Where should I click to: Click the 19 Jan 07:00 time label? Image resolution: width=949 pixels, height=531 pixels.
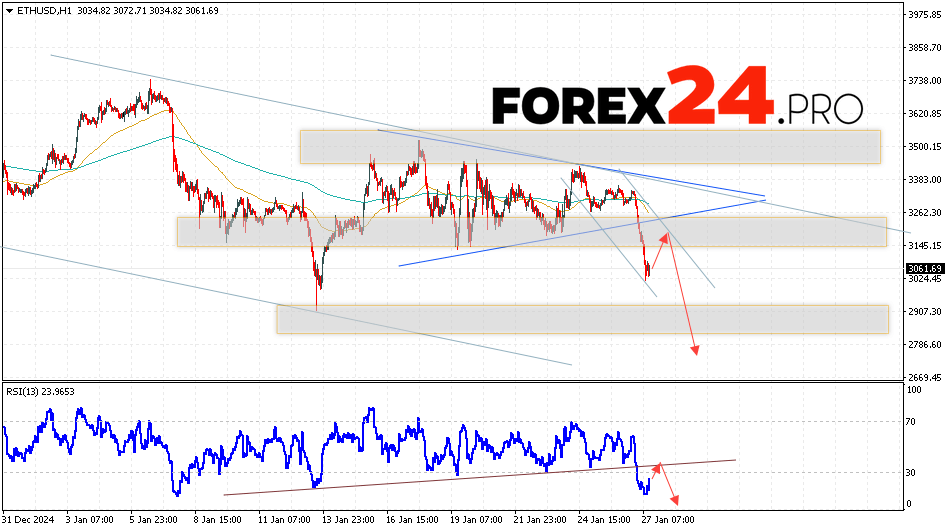pyautogui.click(x=478, y=520)
